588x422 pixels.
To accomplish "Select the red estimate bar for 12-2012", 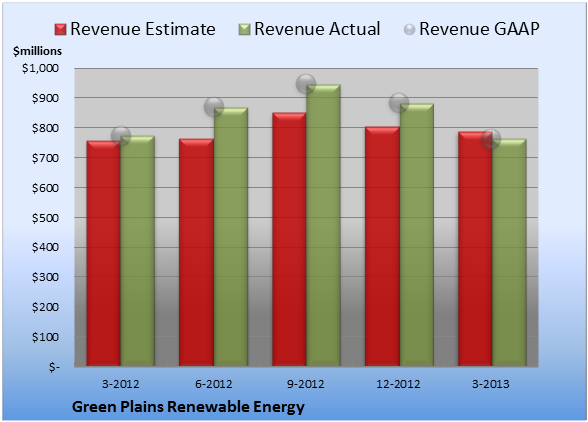I will 382,246.
